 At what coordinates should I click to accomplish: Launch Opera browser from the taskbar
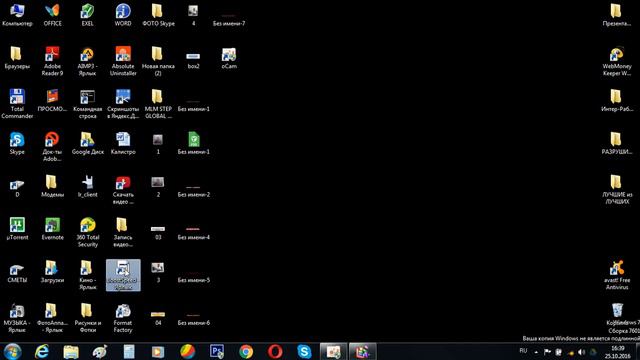click(x=275, y=351)
